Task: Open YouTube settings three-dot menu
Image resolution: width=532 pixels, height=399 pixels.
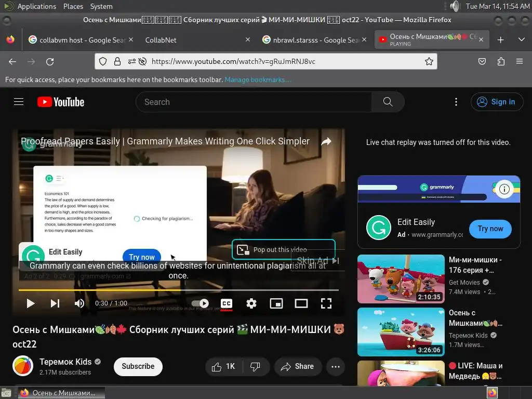Action: (x=456, y=102)
